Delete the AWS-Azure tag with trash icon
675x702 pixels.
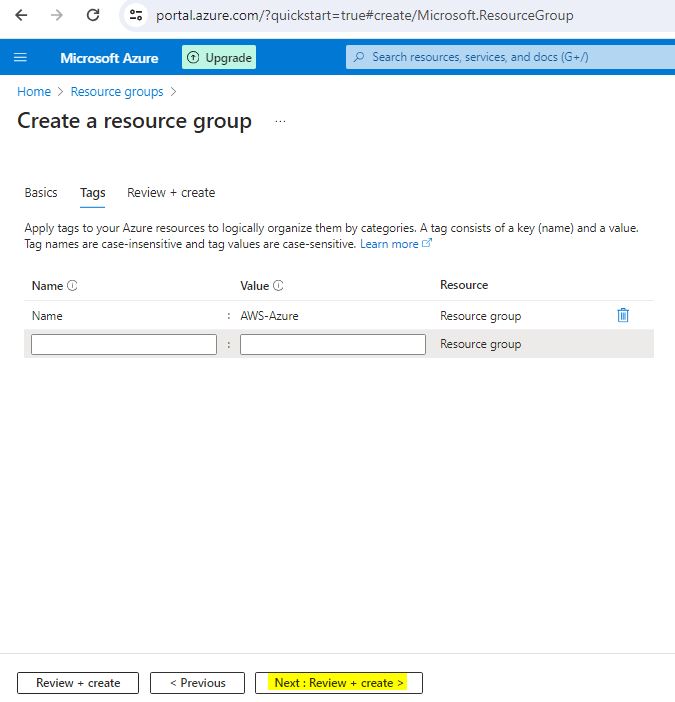tap(623, 315)
